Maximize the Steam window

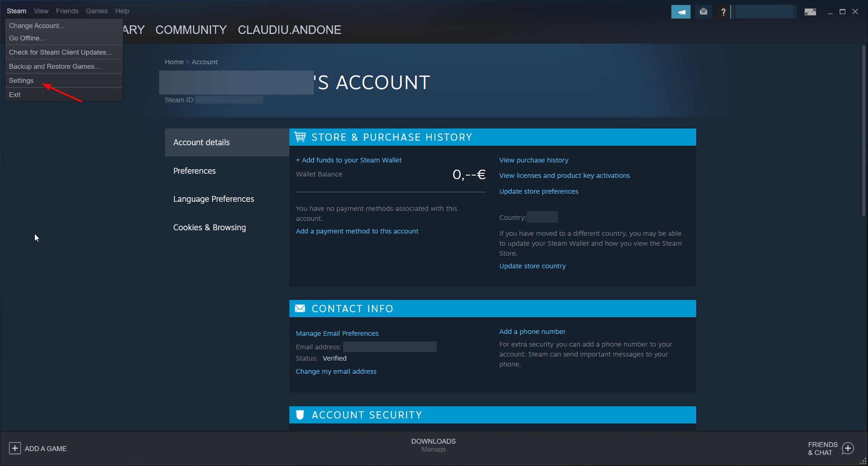[843, 12]
